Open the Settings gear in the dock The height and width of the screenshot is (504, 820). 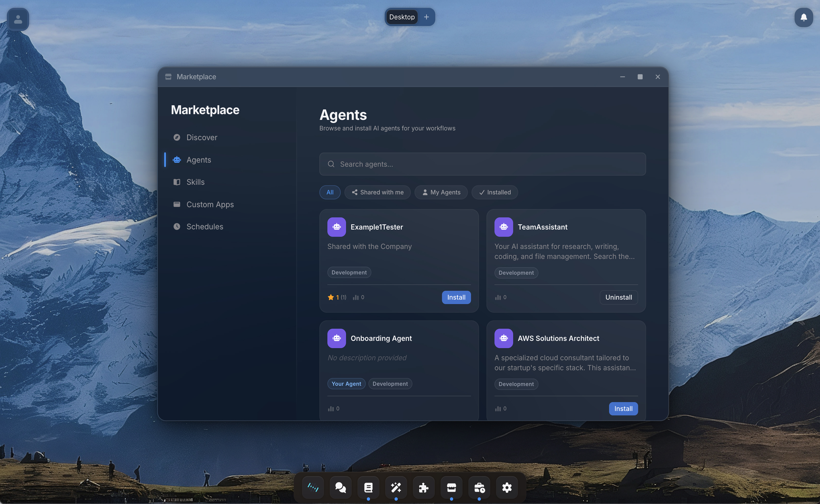[507, 487]
